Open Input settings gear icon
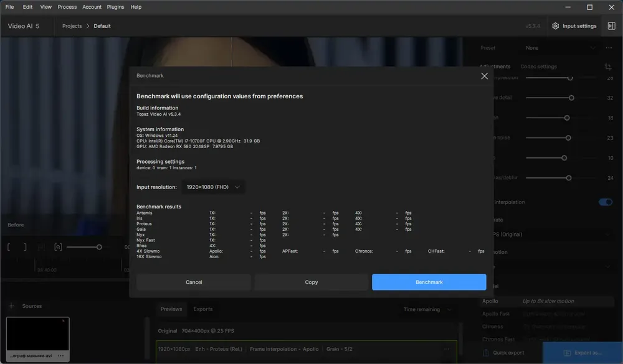 click(x=556, y=26)
